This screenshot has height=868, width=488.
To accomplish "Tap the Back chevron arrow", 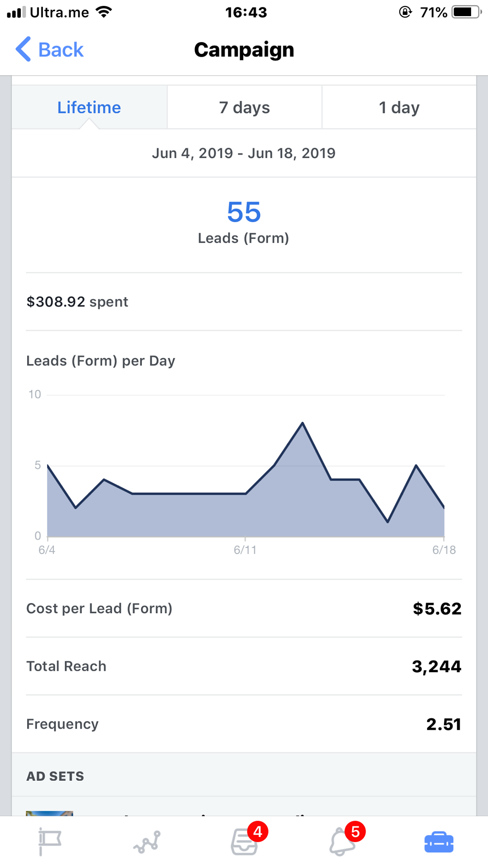I will 24,49.
